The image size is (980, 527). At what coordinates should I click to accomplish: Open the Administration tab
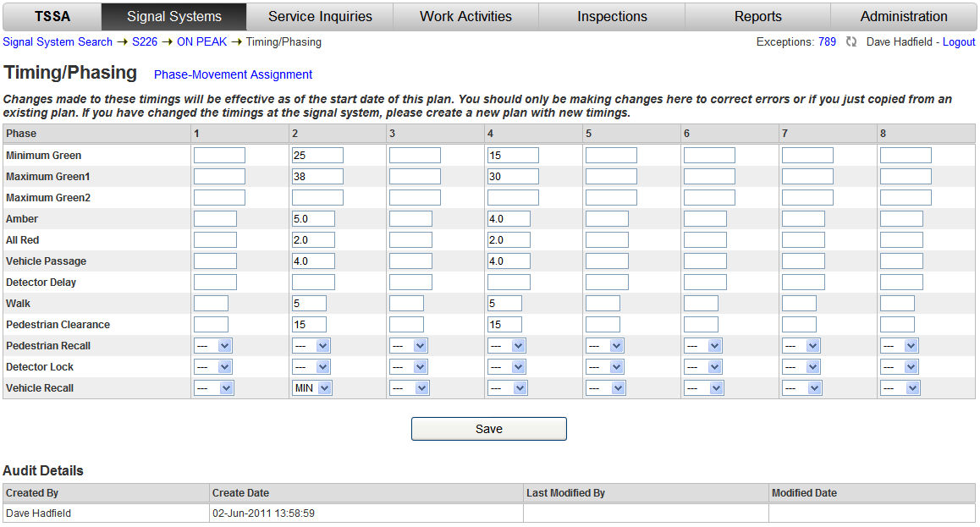click(904, 16)
